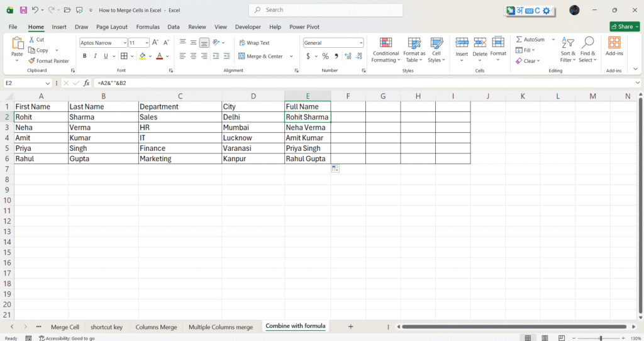Click the Auto Fill Options icon below E6
The width and height of the screenshot is (644, 341).
click(x=335, y=169)
